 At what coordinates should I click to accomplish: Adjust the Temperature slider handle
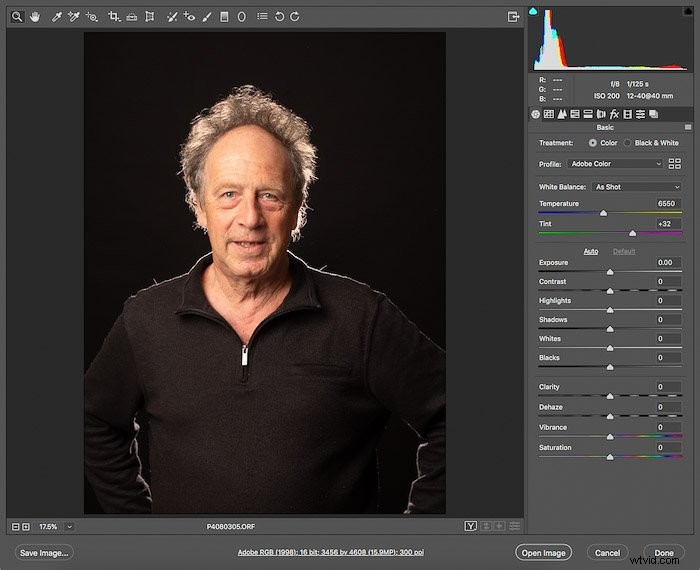point(604,213)
